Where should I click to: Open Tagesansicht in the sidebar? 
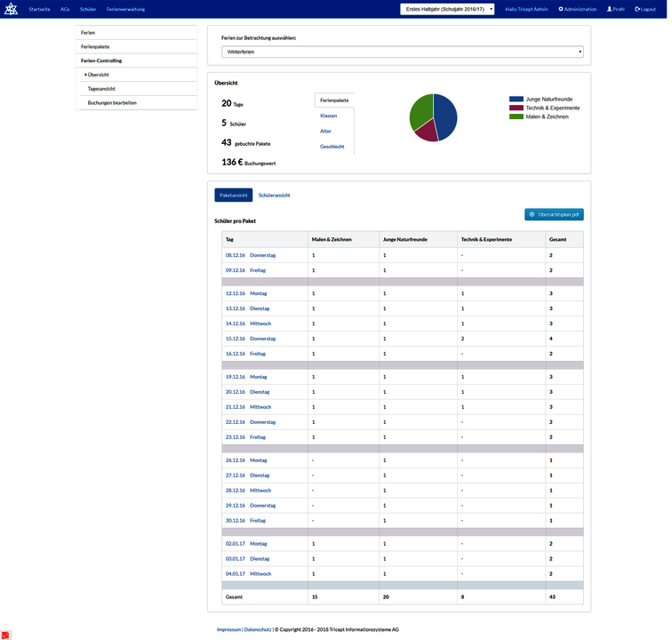point(100,89)
